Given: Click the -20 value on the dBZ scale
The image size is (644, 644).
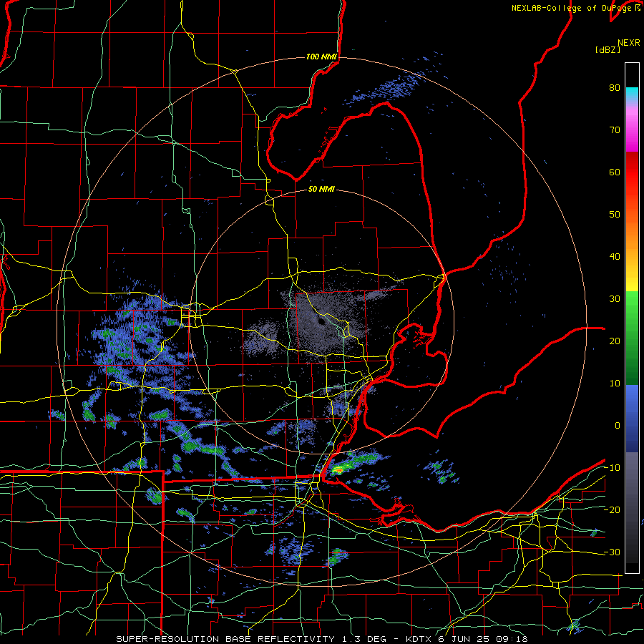Looking at the screenshot, I should (x=612, y=510).
